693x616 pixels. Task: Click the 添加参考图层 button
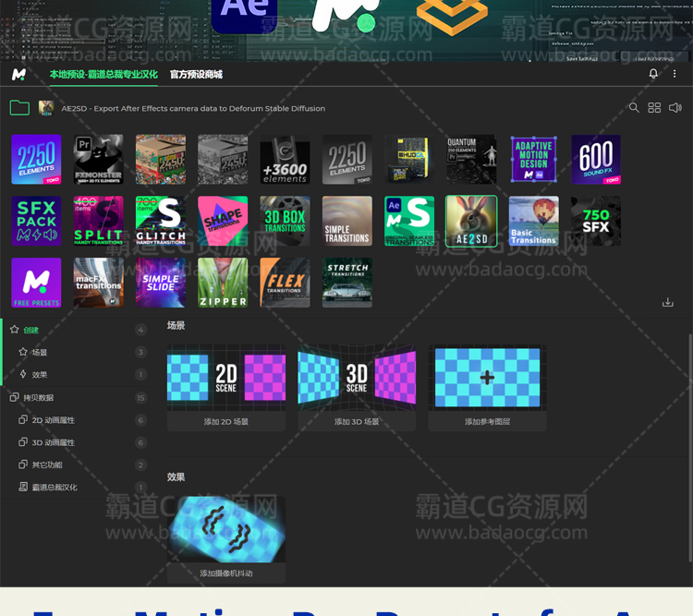point(488,421)
